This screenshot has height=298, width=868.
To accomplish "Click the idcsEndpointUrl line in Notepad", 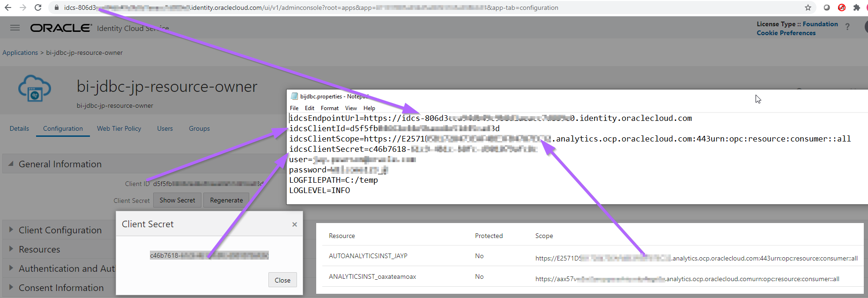I will pyautogui.click(x=490, y=118).
